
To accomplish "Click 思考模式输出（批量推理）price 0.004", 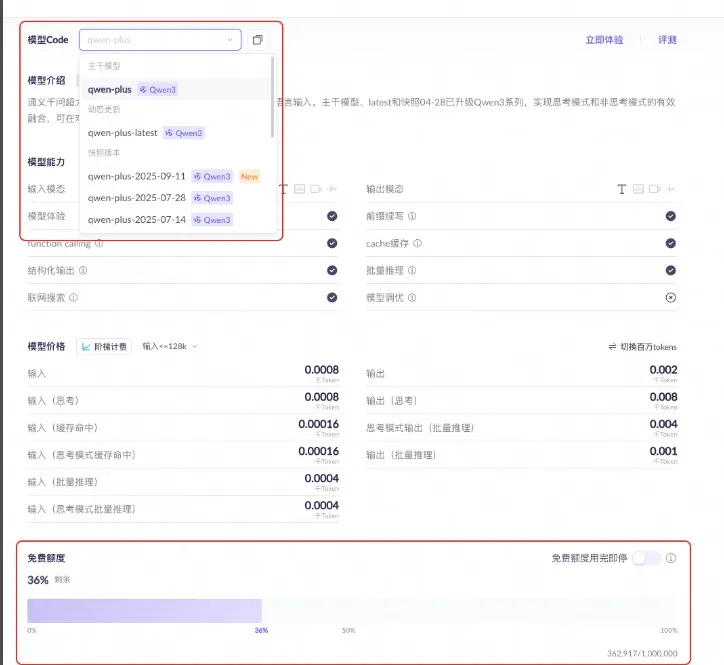I will click(x=664, y=424).
